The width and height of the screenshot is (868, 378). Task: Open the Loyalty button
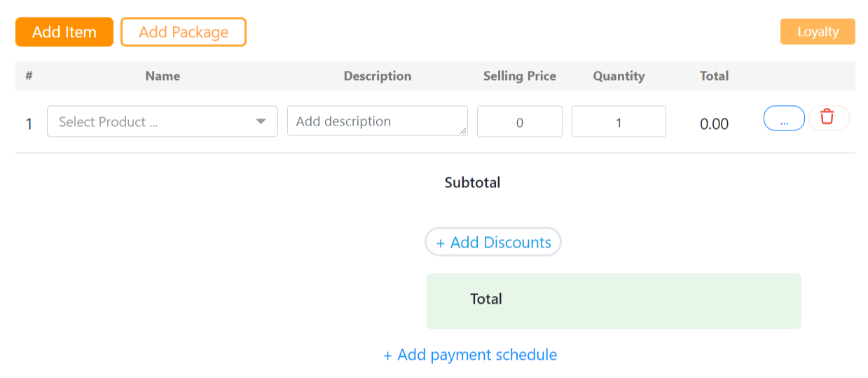point(818,32)
